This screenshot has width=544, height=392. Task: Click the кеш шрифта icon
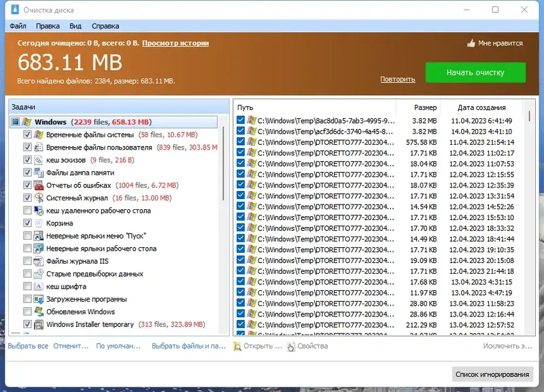coord(39,286)
